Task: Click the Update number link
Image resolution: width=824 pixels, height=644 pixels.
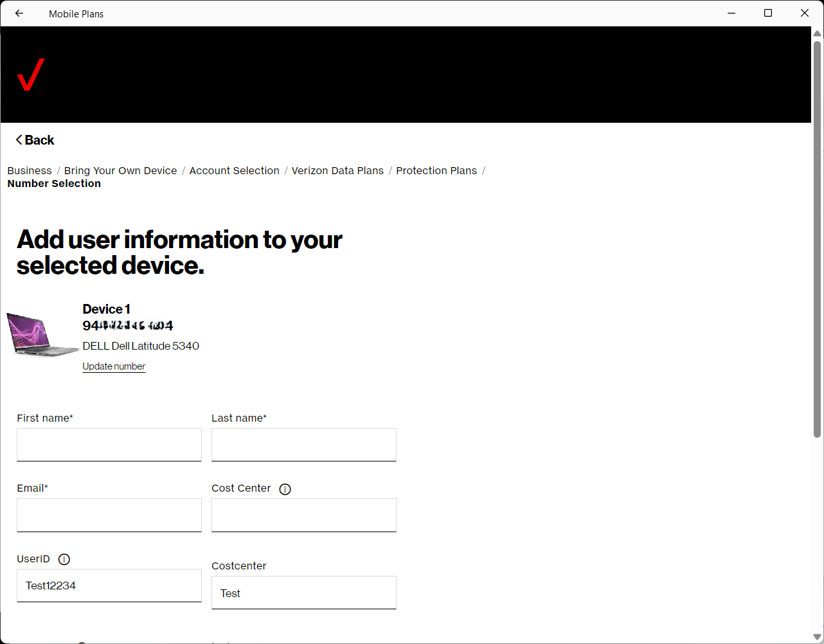Action: [x=114, y=366]
